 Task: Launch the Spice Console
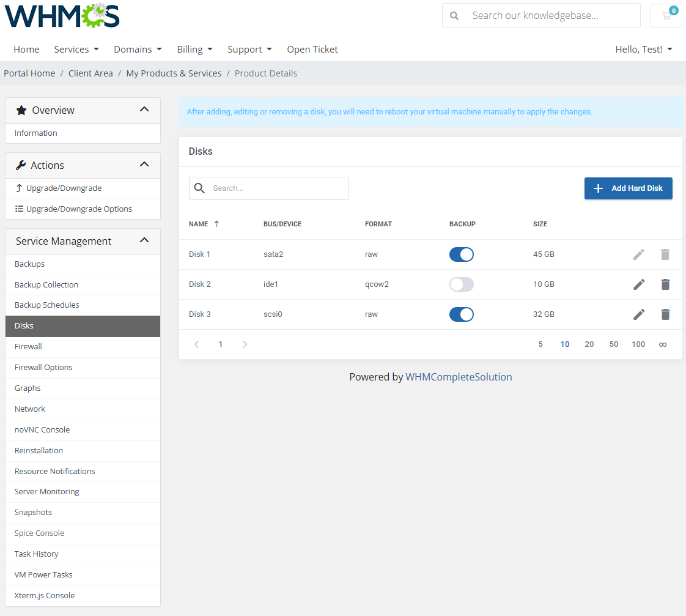point(83,533)
